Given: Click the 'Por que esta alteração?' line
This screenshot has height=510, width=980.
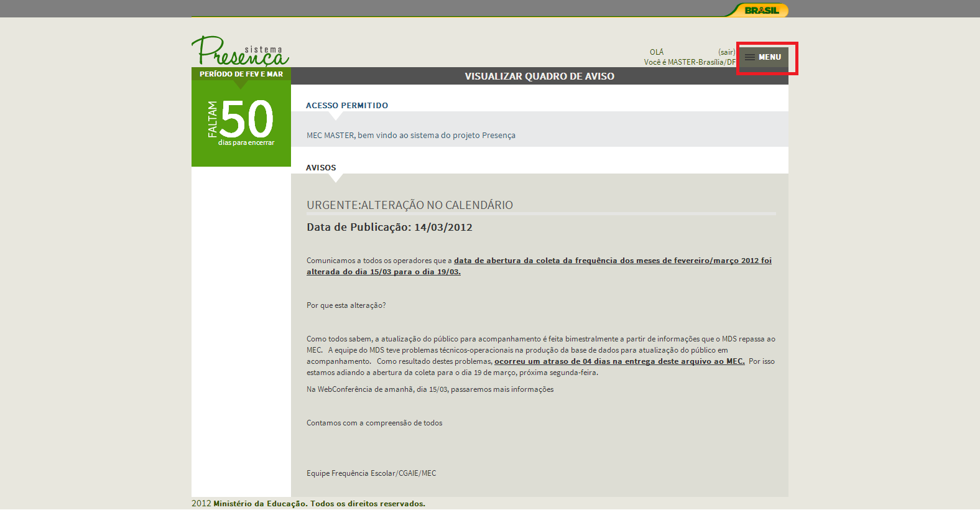Looking at the screenshot, I should pyautogui.click(x=346, y=305).
